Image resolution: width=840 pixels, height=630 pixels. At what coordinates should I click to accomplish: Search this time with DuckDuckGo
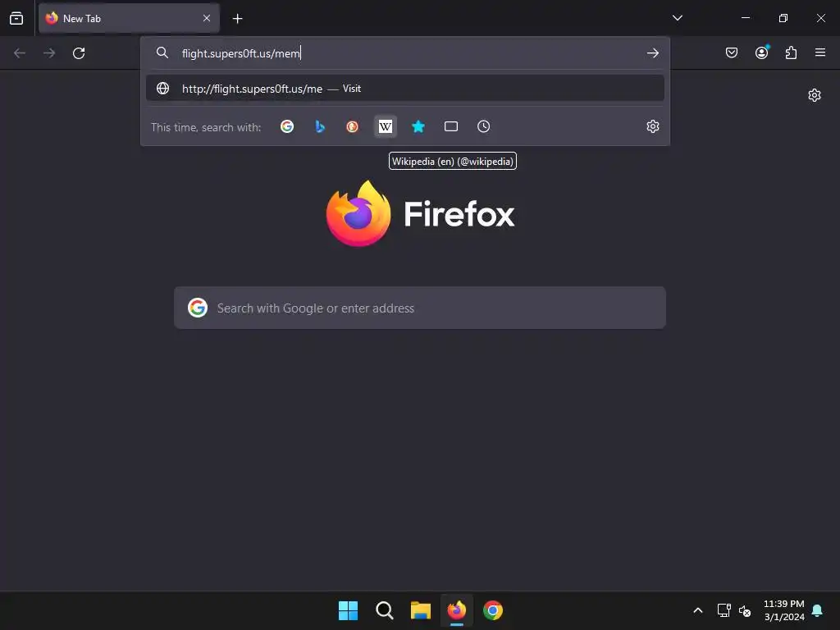coord(352,126)
